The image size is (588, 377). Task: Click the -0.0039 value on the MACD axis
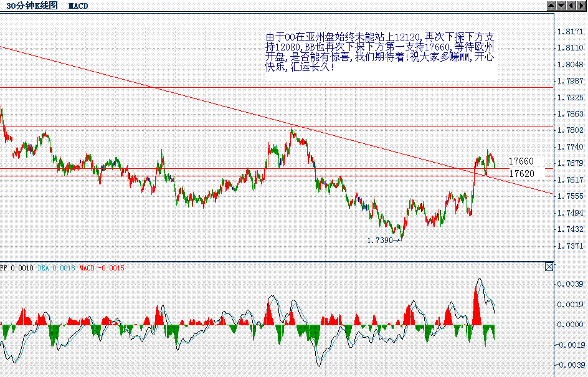(x=569, y=365)
